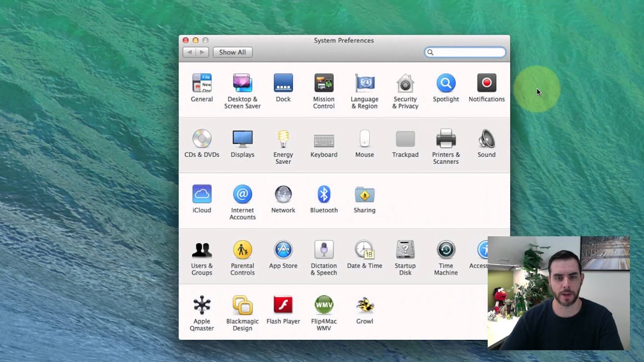Close the System Preferences window
The height and width of the screenshot is (362, 644).
pos(186,40)
